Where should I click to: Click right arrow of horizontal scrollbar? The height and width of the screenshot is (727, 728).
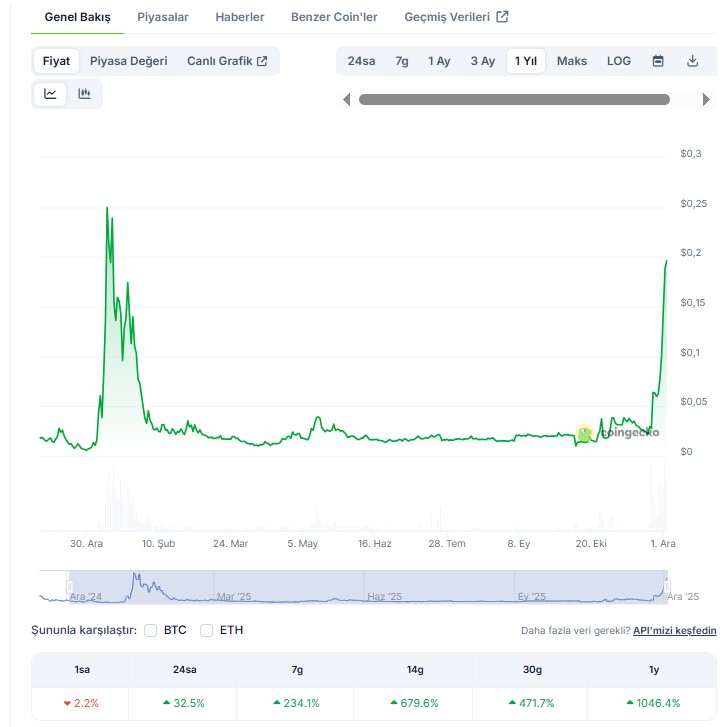pyautogui.click(x=706, y=100)
